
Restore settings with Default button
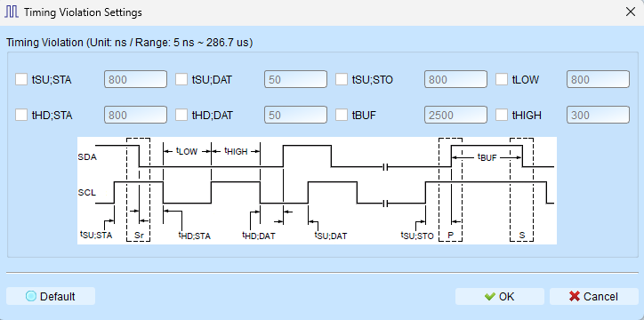(51, 296)
